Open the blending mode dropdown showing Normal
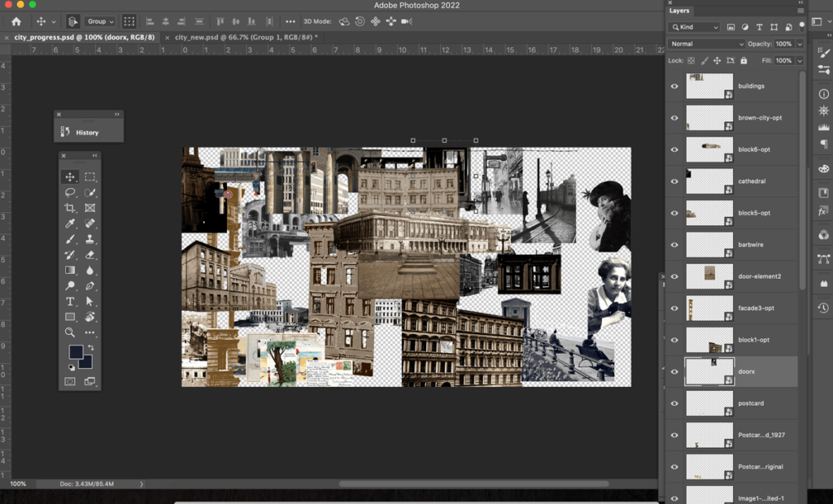The height and width of the screenshot is (504, 833). (x=704, y=44)
